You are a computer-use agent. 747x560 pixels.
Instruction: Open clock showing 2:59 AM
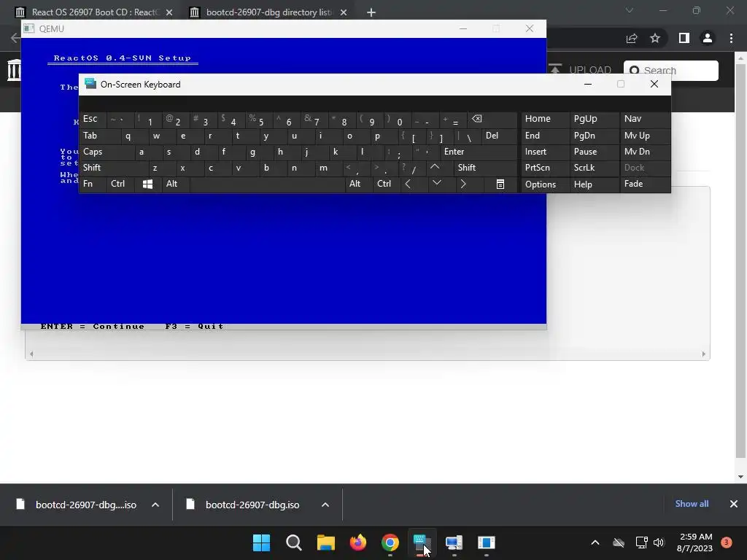694,542
